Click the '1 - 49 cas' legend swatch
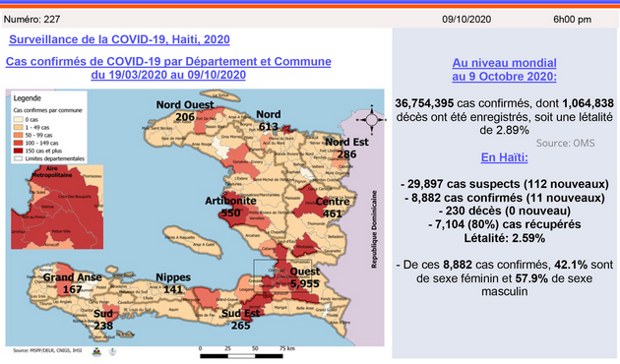The width and height of the screenshot is (620, 364). [18, 127]
